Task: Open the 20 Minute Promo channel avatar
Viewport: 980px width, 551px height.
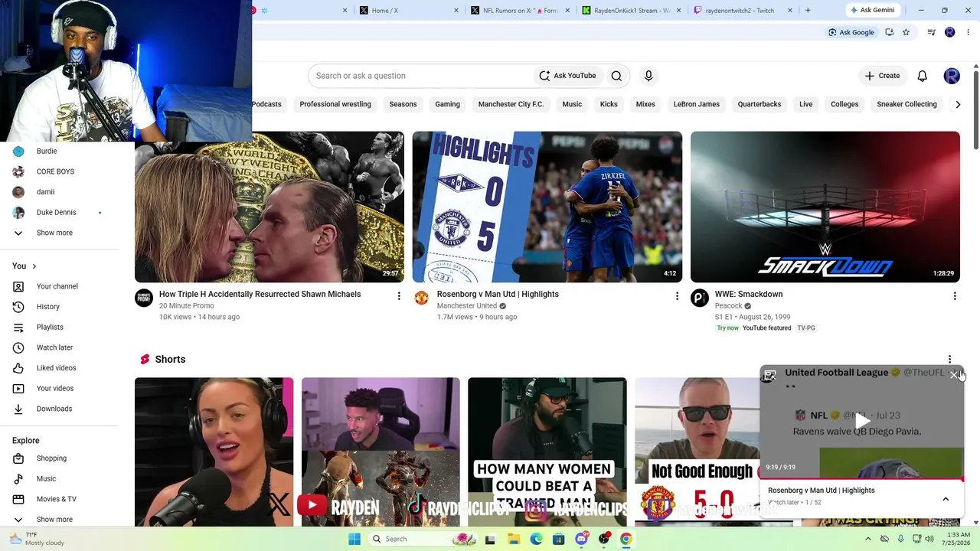Action: tap(144, 298)
